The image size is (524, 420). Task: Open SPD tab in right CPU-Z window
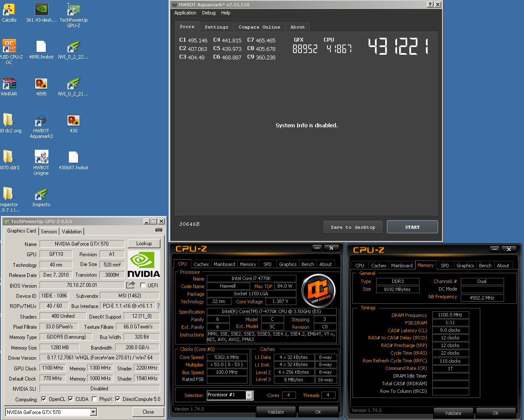click(445, 266)
